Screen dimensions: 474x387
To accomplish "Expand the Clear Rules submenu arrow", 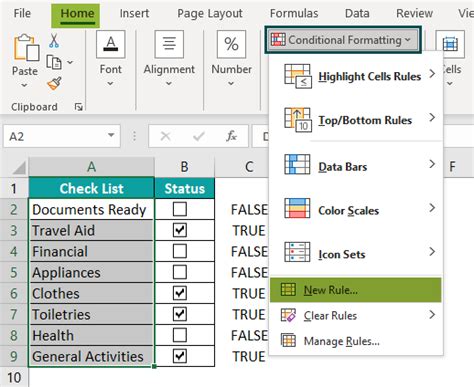I will pyautogui.click(x=432, y=314).
